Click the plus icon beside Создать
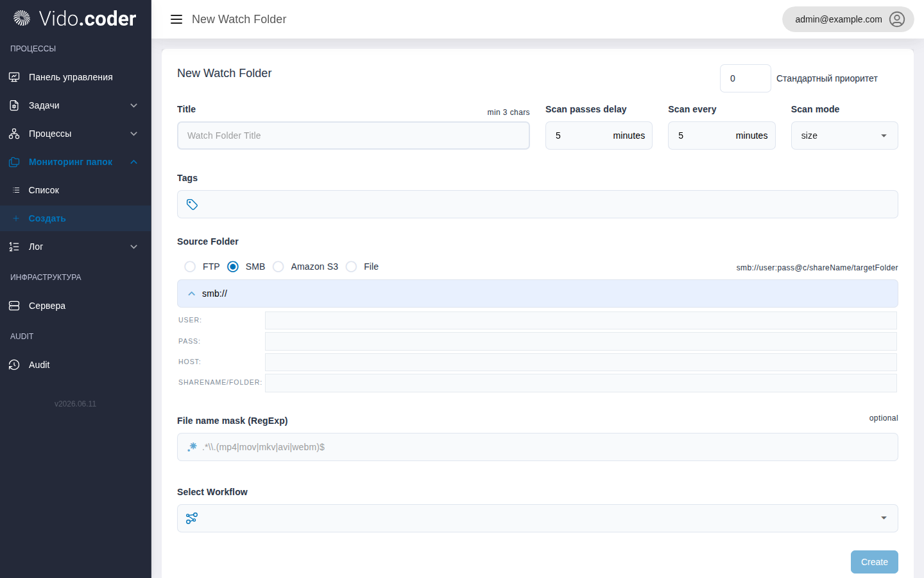924x578 pixels. pos(16,218)
